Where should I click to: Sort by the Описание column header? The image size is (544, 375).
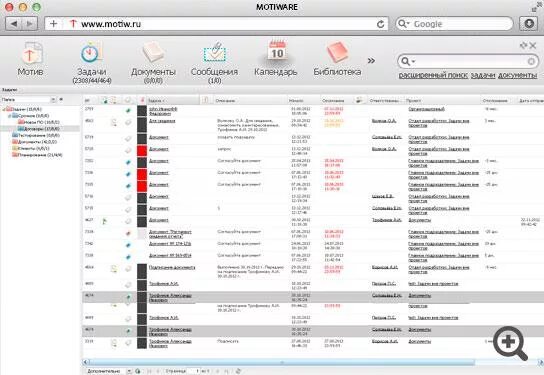tap(249, 100)
